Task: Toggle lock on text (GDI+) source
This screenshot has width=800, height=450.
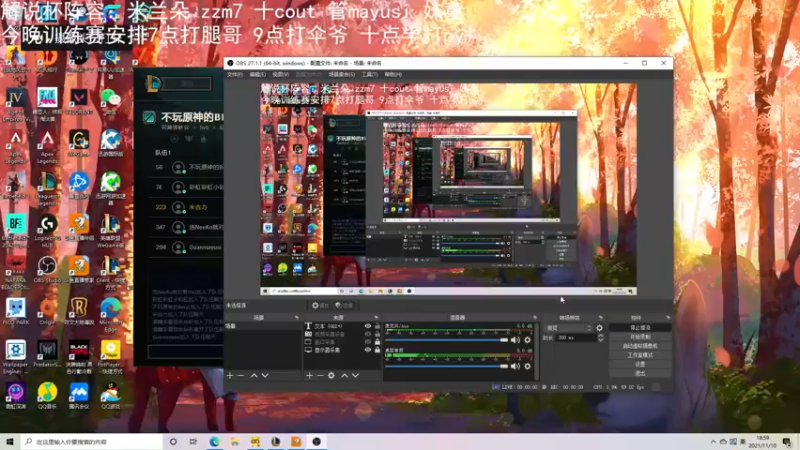Action: pos(378,326)
